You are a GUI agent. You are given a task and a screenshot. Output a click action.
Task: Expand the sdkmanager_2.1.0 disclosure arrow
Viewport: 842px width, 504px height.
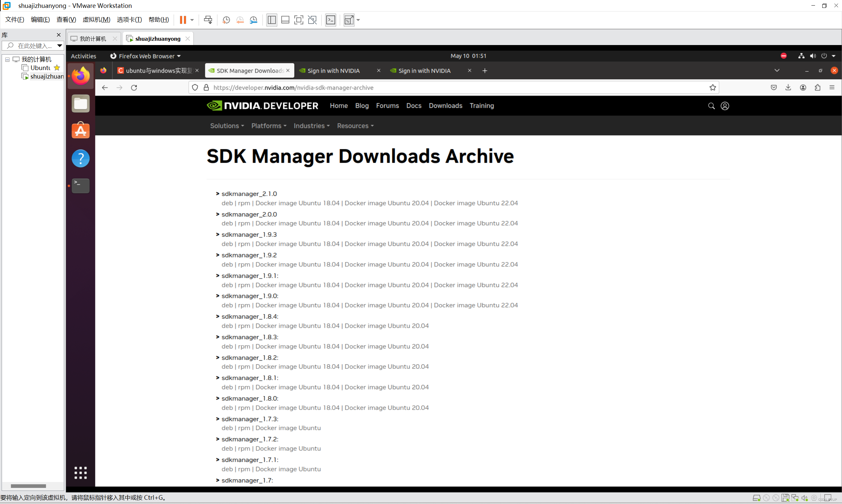[x=217, y=194]
